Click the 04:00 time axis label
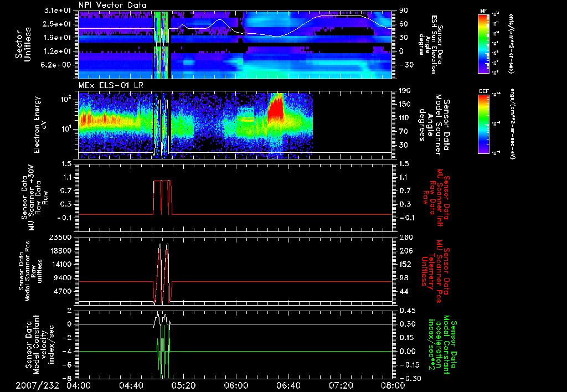Viewport: 567px width, 392px height. click(x=79, y=385)
